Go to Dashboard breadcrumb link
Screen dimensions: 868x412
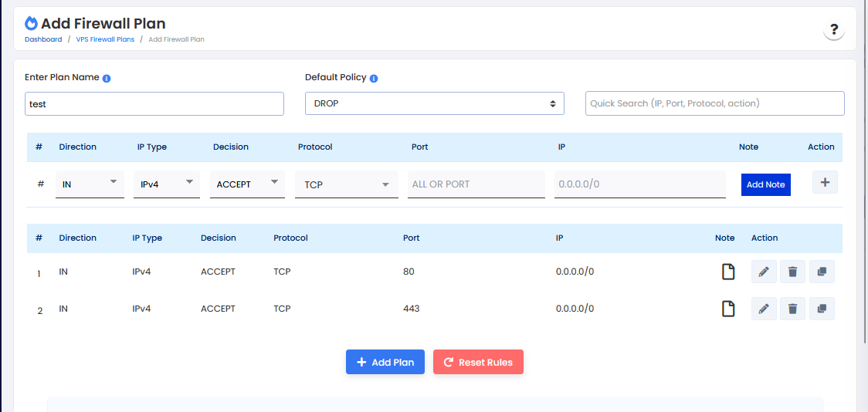coord(43,39)
